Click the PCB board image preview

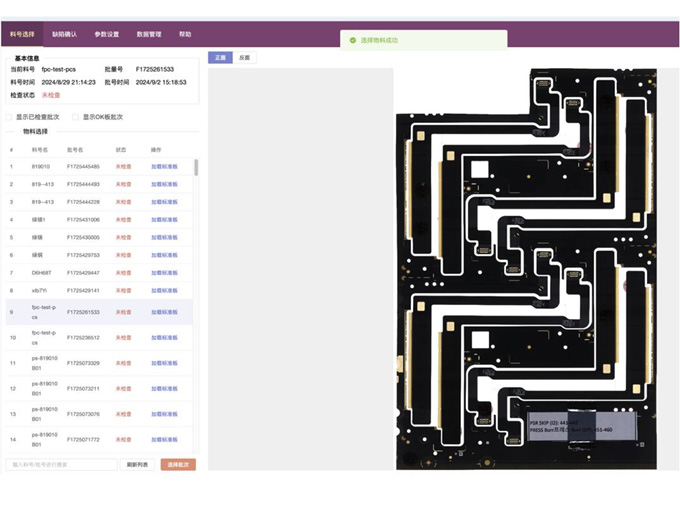pos(526,268)
